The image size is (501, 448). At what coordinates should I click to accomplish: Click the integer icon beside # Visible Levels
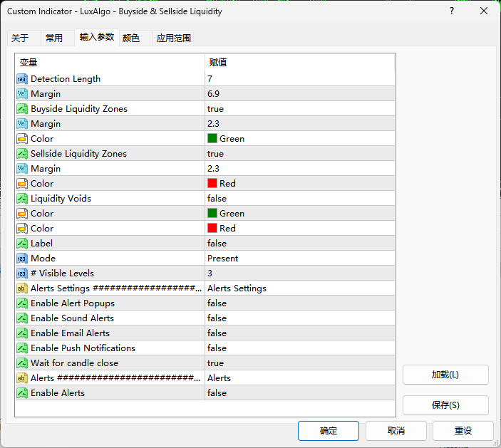[22, 274]
